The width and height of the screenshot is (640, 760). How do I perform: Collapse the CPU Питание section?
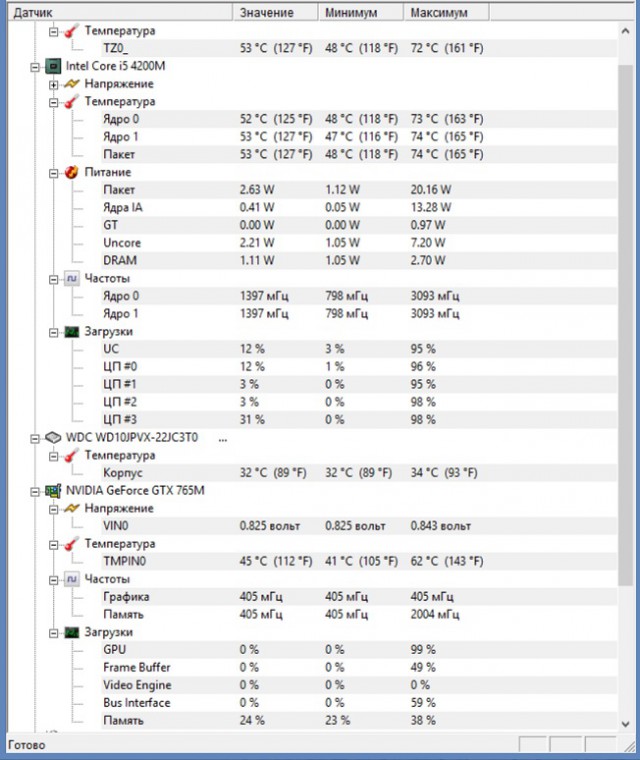[x=53, y=173]
